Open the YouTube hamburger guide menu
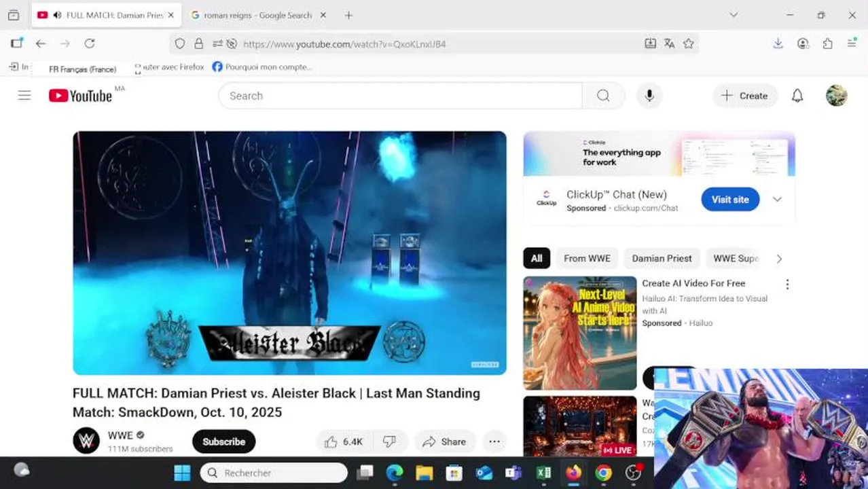Viewport: 868px width, 489px height. 24,96
